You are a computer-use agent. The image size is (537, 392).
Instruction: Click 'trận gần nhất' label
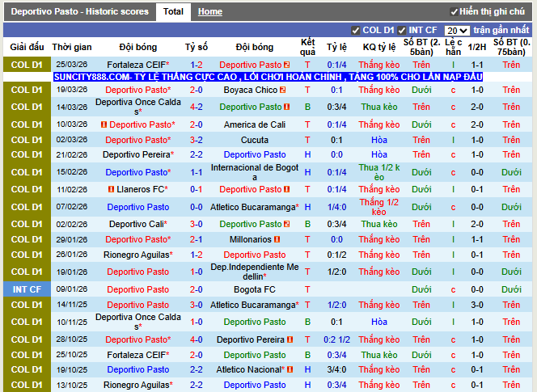501,31
